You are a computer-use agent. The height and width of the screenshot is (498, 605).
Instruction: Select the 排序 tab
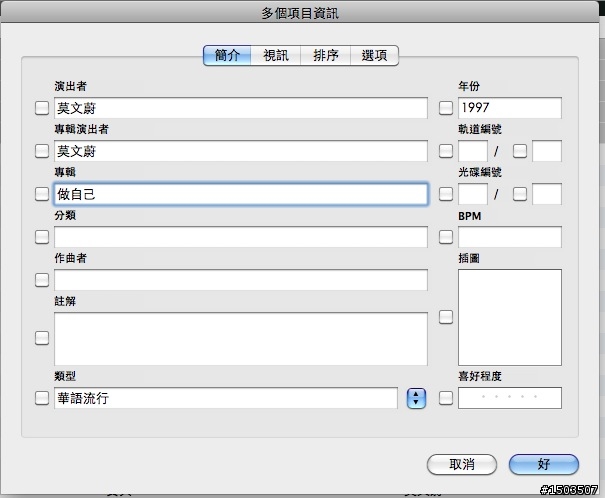(325, 56)
